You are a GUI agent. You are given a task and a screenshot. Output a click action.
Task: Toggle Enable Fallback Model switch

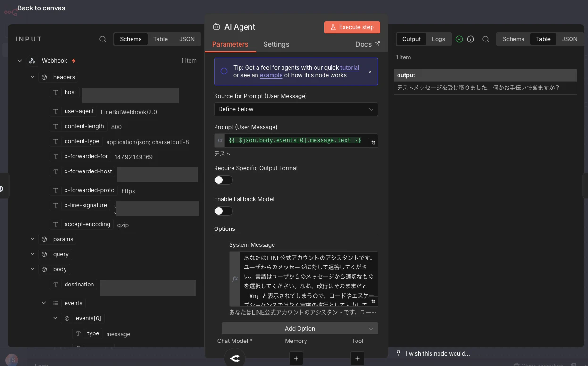coord(223,211)
